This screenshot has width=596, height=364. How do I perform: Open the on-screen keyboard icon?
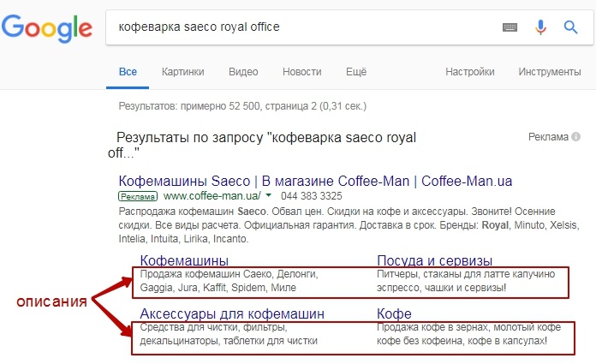click(x=510, y=27)
